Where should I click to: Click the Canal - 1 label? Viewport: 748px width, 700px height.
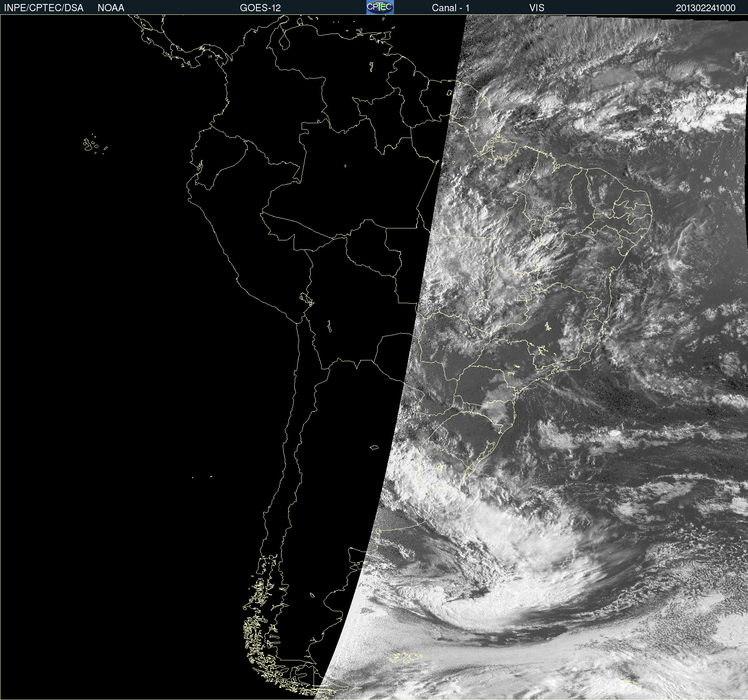pos(451,8)
